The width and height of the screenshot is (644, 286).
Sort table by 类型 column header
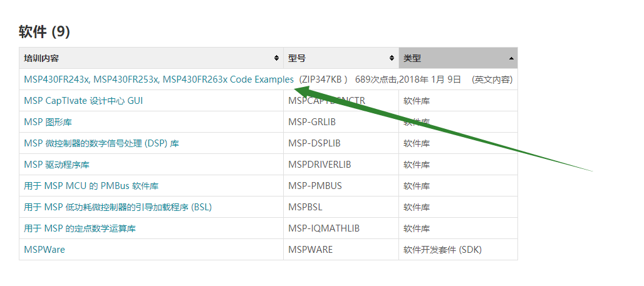(458, 58)
